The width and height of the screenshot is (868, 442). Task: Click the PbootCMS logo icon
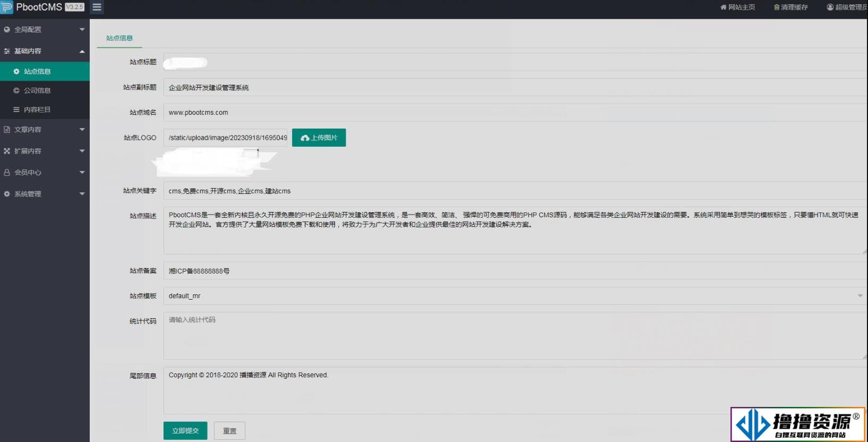tap(6, 7)
